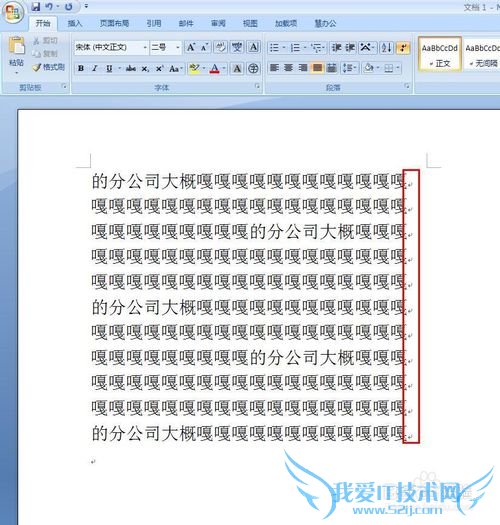Click the Sort icon
The image size is (500, 525).
pos(386,48)
